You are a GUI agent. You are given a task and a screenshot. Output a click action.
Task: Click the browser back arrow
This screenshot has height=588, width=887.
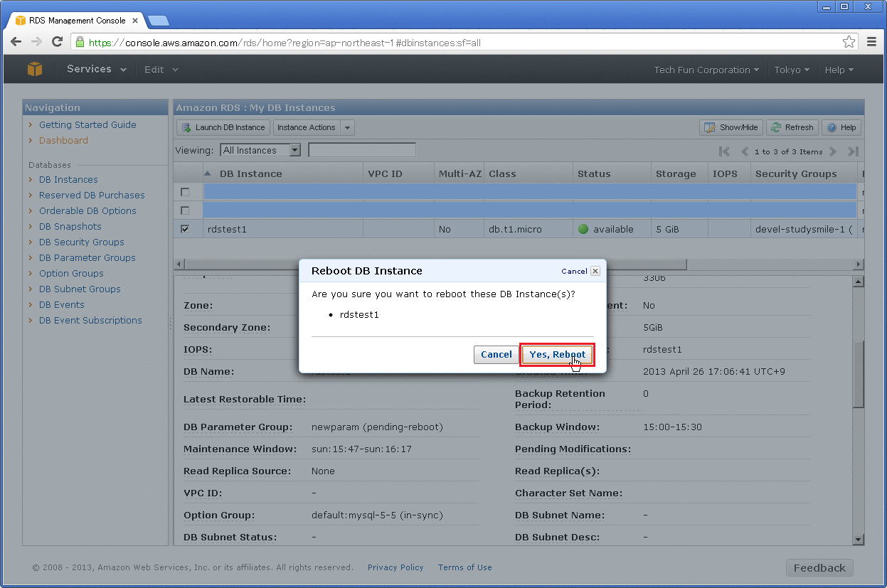(16, 42)
